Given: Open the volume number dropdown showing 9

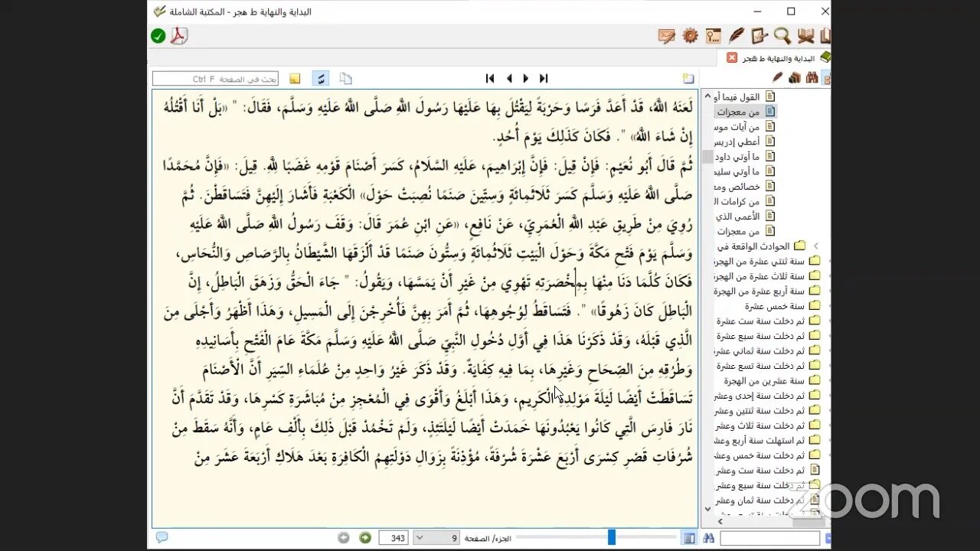Looking at the screenshot, I should pyautogui.click(x=435, y=538).
